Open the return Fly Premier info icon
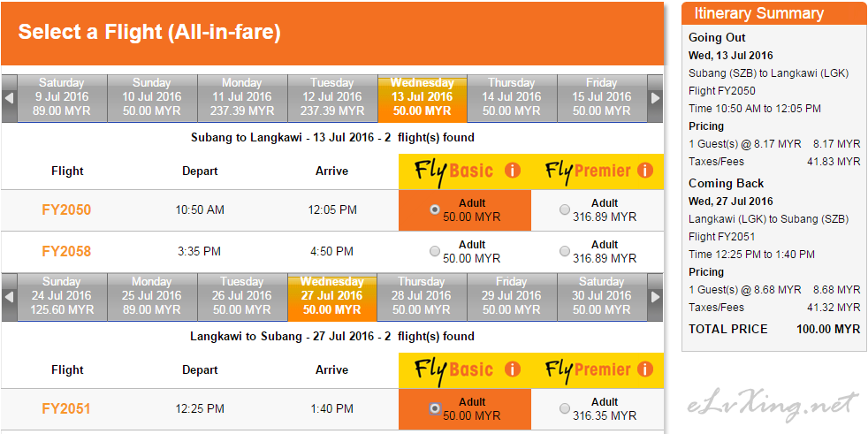868x434 pixels. (x=645, y=369)
